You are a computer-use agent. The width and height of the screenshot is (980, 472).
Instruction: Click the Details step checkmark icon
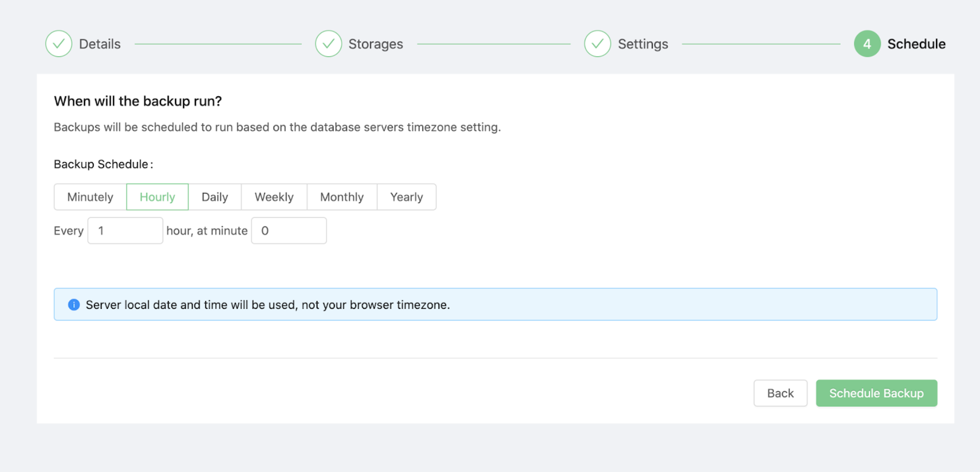tap(59, 44)
